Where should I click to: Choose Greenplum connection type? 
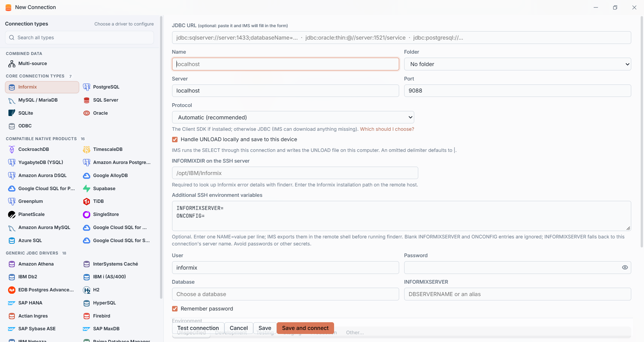[42, 202]
